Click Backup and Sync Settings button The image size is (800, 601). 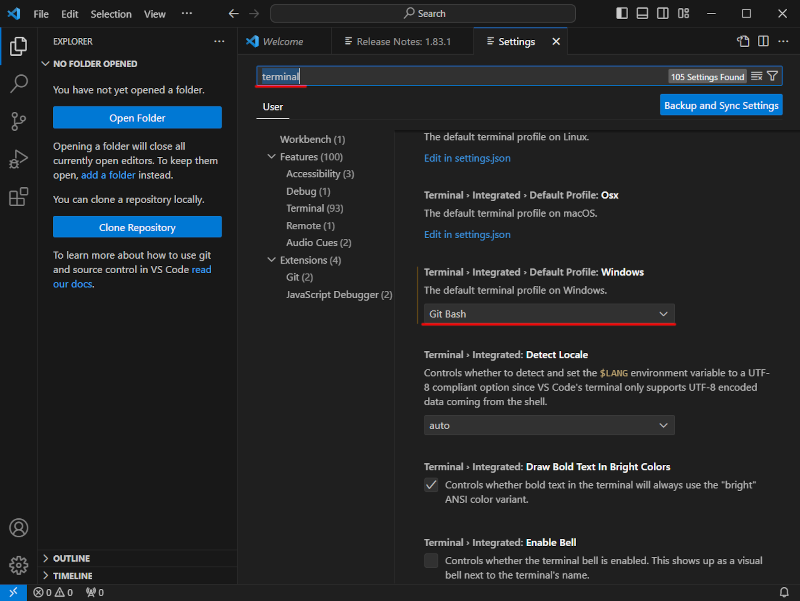[721, 105]
